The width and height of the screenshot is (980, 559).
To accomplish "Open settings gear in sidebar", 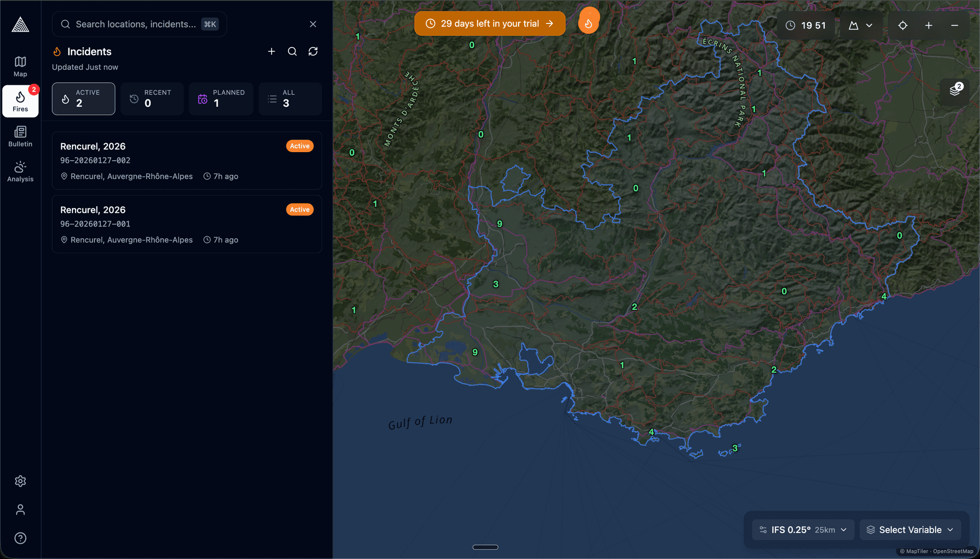I will click(20, 481).
